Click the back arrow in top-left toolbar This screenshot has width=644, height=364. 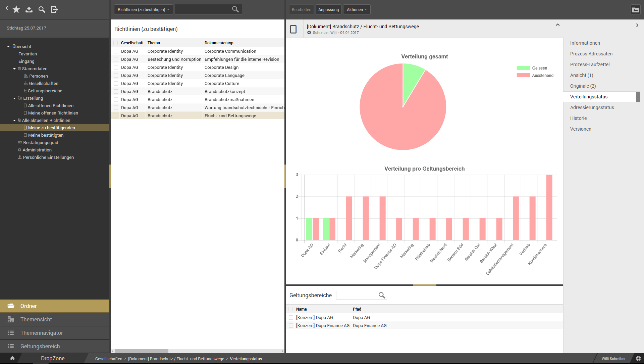tap(7, 8)
